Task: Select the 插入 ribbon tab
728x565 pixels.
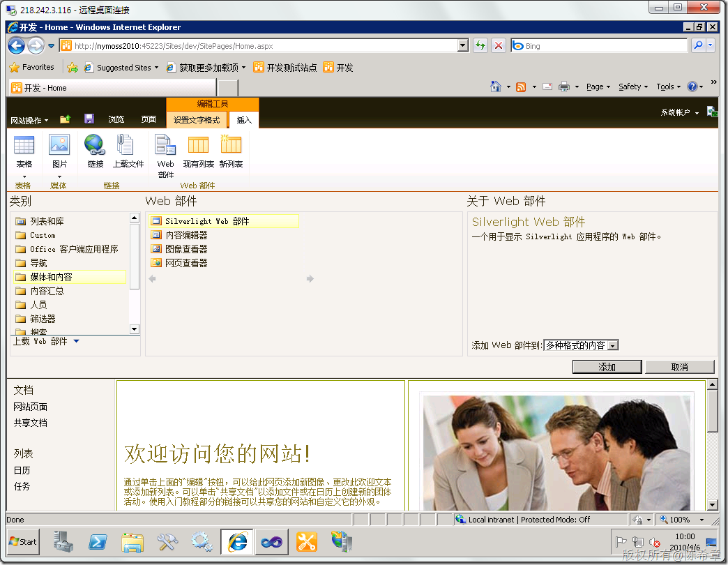Action: (244, 120)
